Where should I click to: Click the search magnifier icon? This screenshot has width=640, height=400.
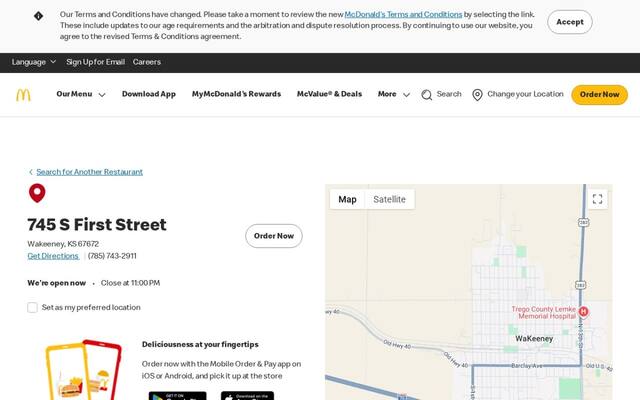(427, 95)
